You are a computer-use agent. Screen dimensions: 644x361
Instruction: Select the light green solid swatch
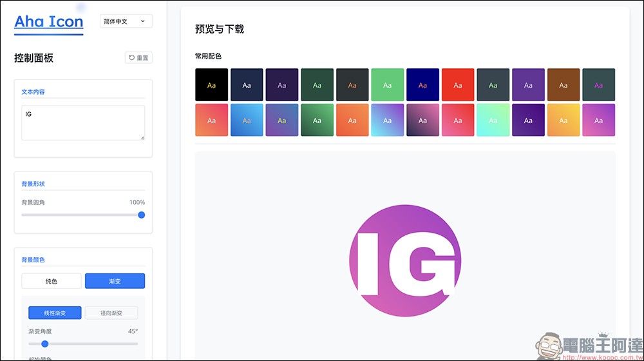387,84
